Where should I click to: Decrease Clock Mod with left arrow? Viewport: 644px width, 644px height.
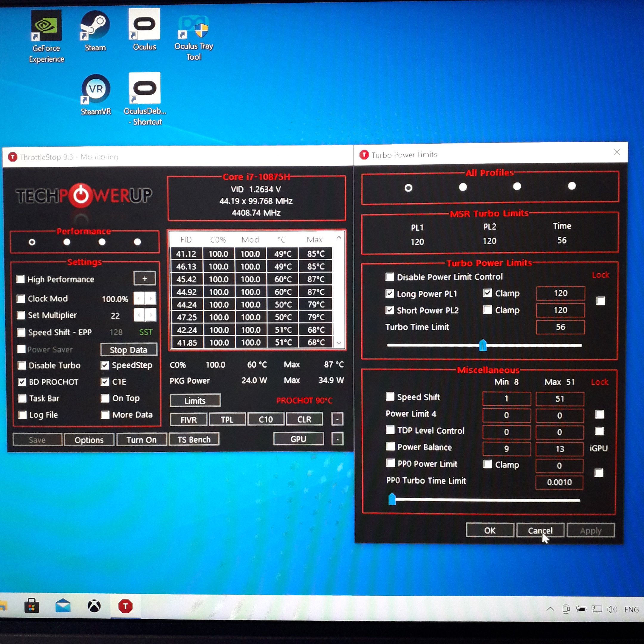pyautogui.click(x=139, y=298)
